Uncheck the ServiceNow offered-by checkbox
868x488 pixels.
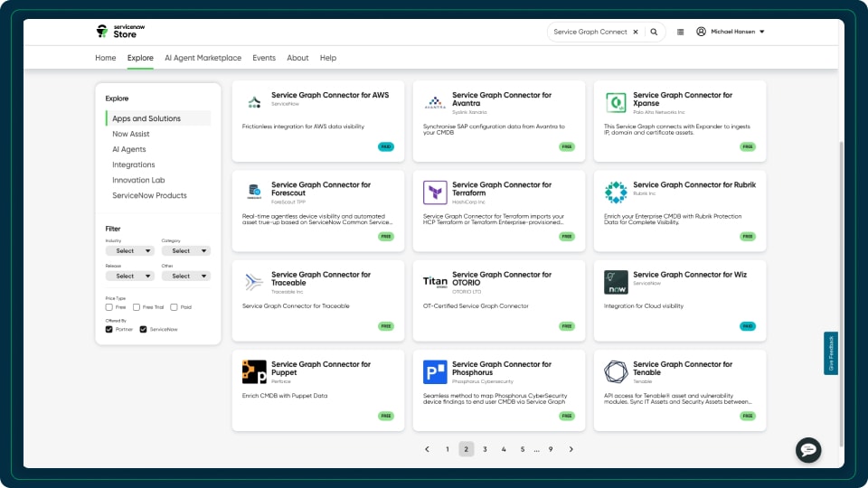(144, 329)
